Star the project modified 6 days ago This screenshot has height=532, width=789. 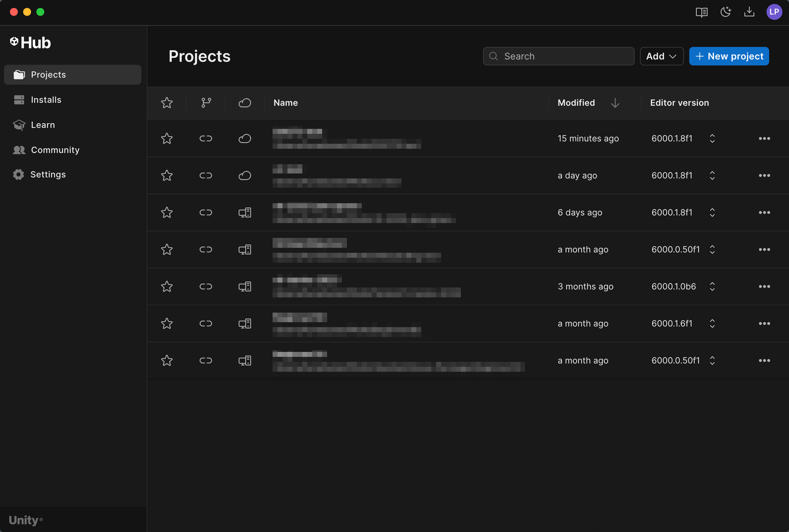[x=167, y=212]
